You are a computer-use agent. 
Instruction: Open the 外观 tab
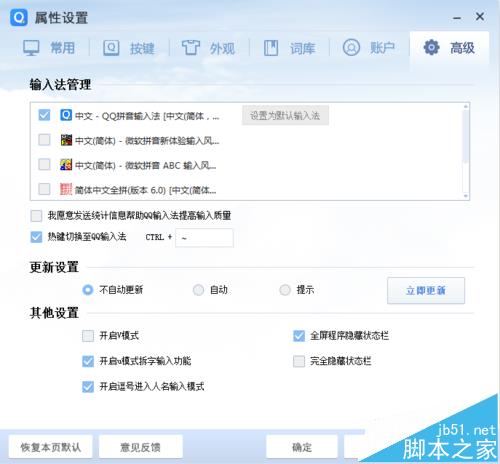(209, 48)
